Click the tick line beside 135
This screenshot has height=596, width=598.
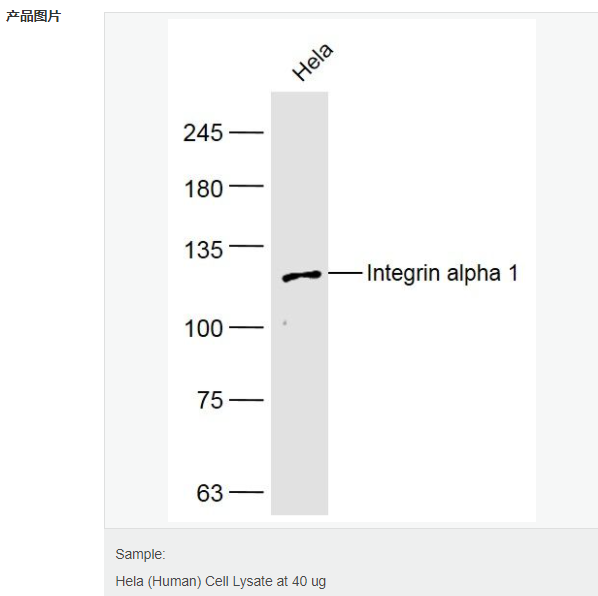point(246,246)
